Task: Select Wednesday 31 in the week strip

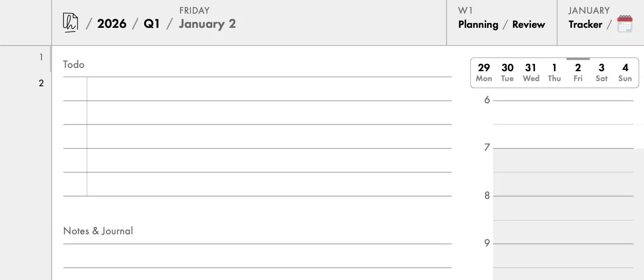Action: click(531, 73)
